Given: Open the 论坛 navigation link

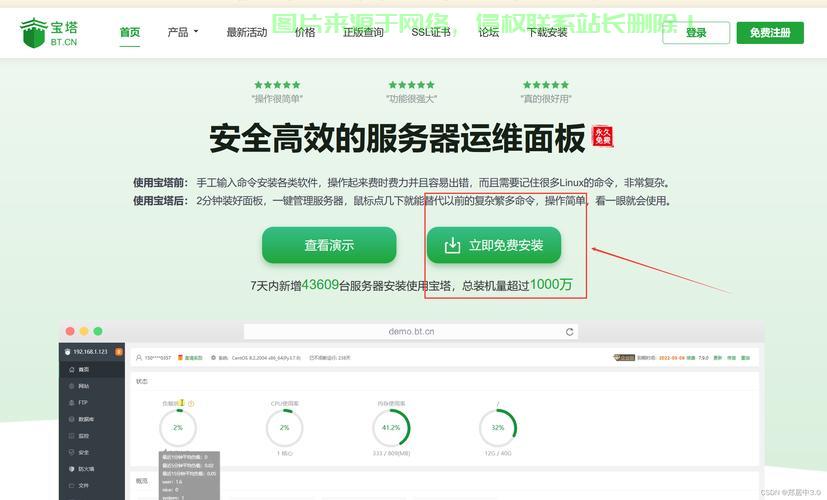Looking at the screenshot, I should click(x=488, y=32).
